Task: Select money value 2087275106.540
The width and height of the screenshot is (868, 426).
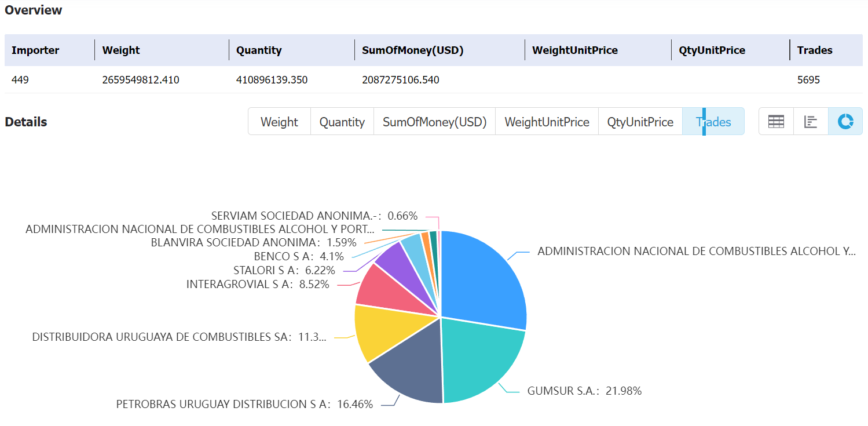Action: coord(401,80)
